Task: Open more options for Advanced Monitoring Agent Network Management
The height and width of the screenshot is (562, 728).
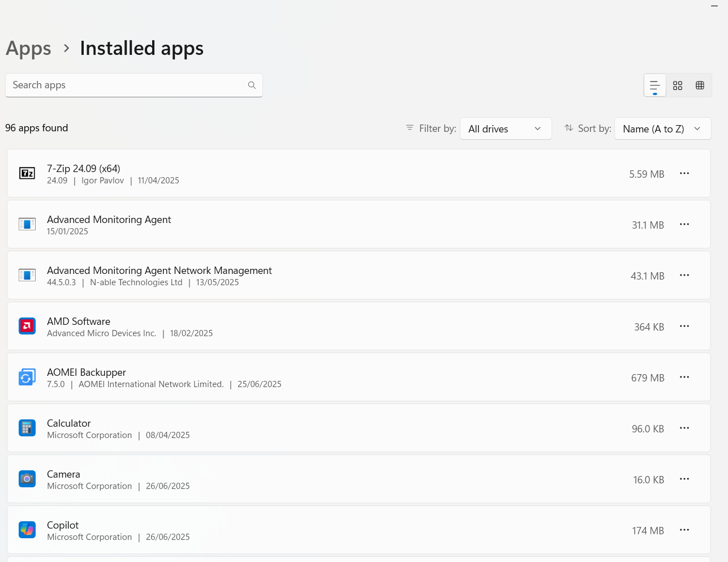Action: pyautogui.click(x=684, y=275)
